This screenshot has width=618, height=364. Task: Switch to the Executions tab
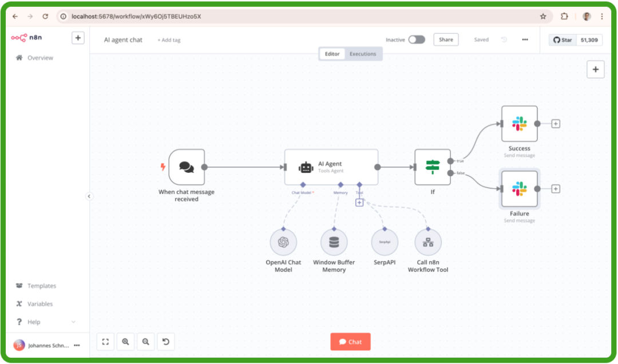(x=363, y=54)
